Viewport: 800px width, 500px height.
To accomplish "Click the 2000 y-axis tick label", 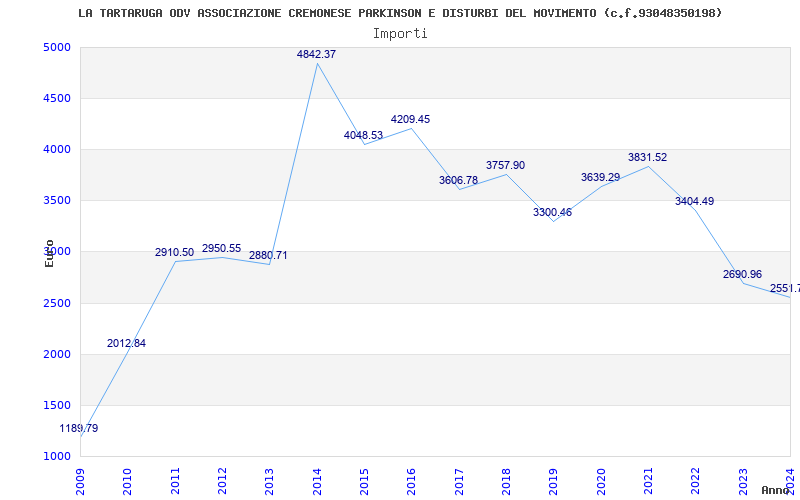I will click(x=57, y=355).
